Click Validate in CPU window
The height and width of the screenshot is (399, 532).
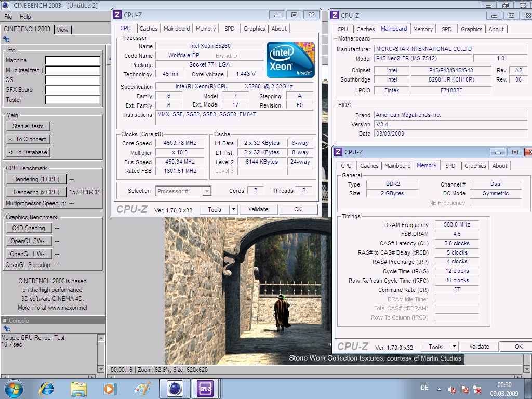click(259, 209)
